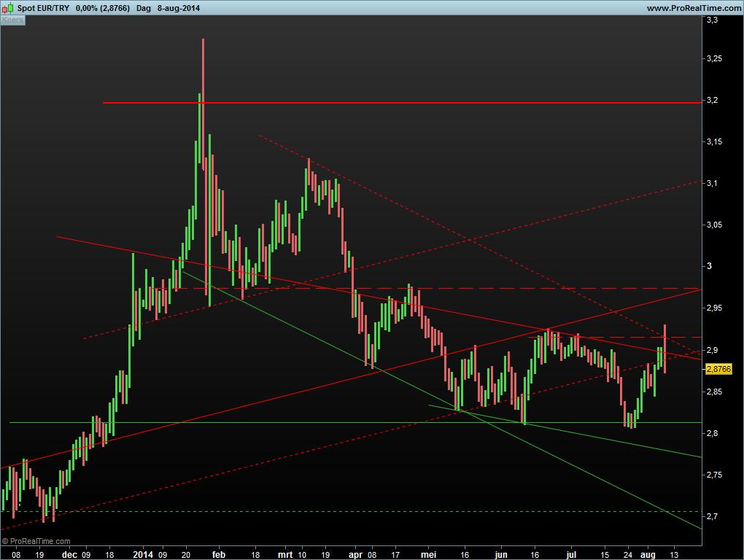Click the 2,75 level on price axis

tap(714, 475)
